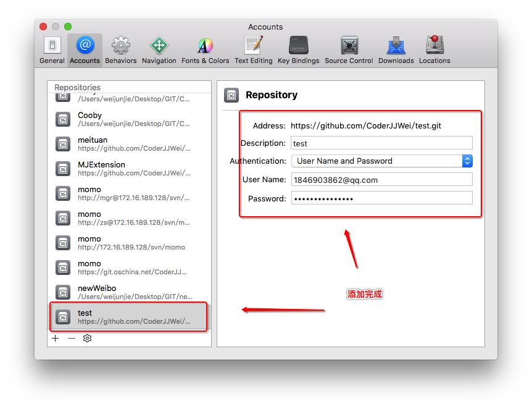Open the Authentication dropdown menu
Viewport: 532px width, 409px height.
tap(381, 161)
